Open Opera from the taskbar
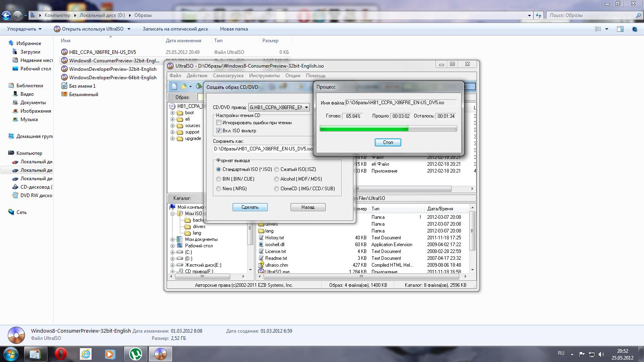The image size is (644, 362). [60, 354]
